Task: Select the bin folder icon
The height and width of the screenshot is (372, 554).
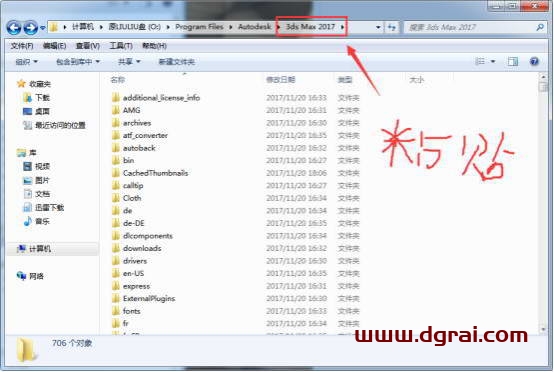Action: click(116, 160)
